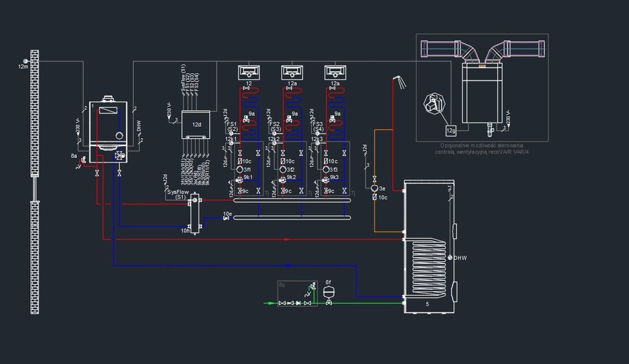This screenshot has height=364, width=629.
Task: Click the DHW sensor on the tank
Action: pos(450,258)
